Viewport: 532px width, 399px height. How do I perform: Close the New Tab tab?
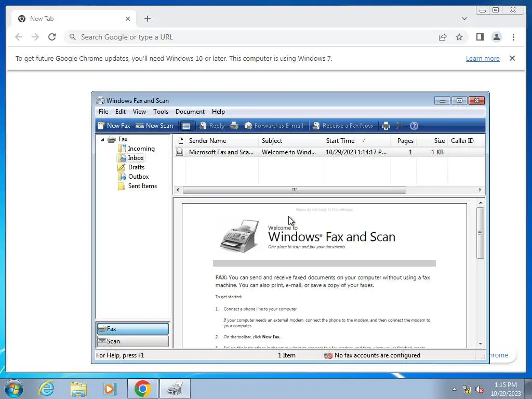128,19
